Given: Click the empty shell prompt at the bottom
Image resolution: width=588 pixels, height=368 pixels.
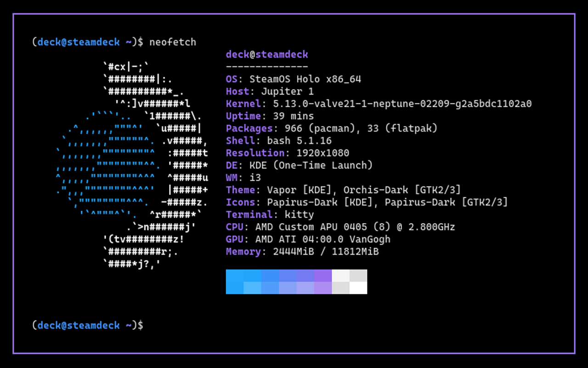Looking at the screenshot, I should (x=88, y=325).
